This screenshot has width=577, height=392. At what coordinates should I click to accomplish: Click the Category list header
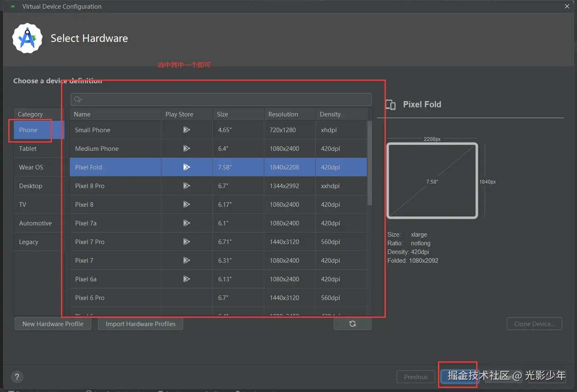(x=39, y=114)
